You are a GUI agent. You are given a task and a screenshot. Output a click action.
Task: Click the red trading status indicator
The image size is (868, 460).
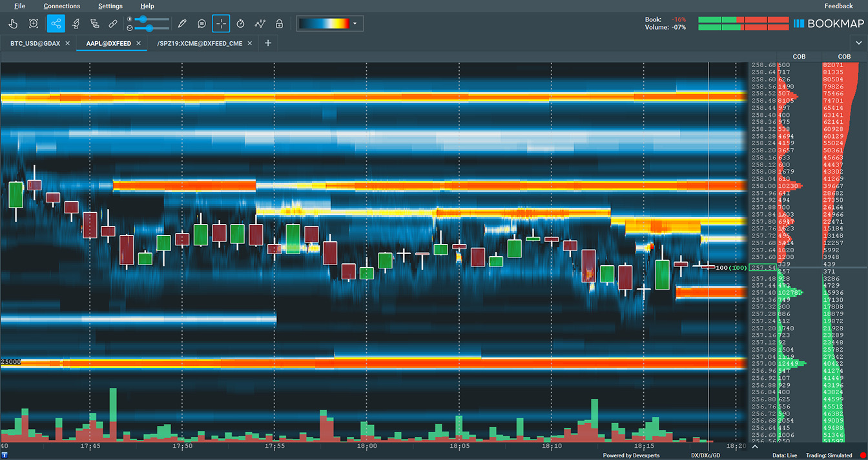[x=863, y=455]
